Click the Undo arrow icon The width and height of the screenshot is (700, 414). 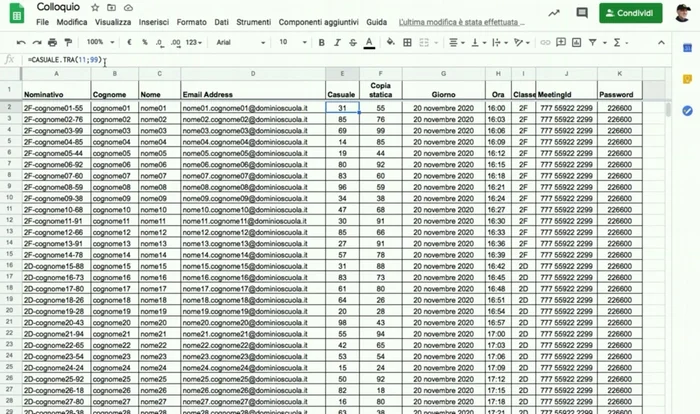click(x=21, y=42)
